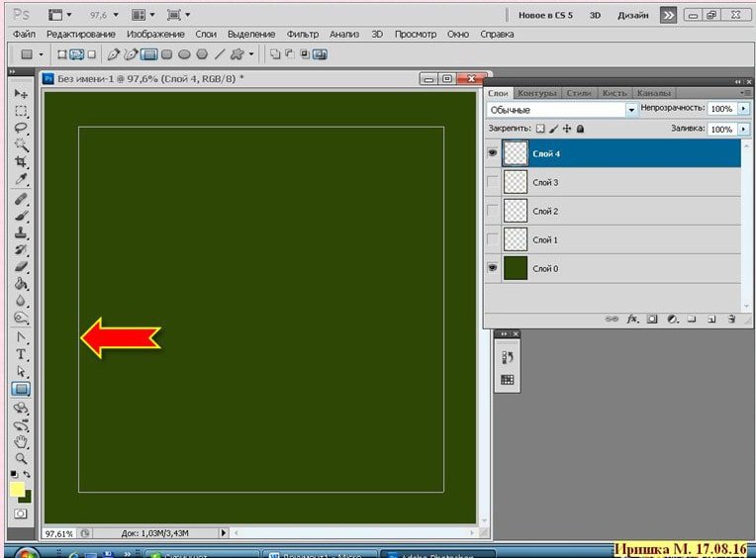This screenshot has width=756, height=558.
Task: Select the Horizontal Type tool
Action: point(21,354)
